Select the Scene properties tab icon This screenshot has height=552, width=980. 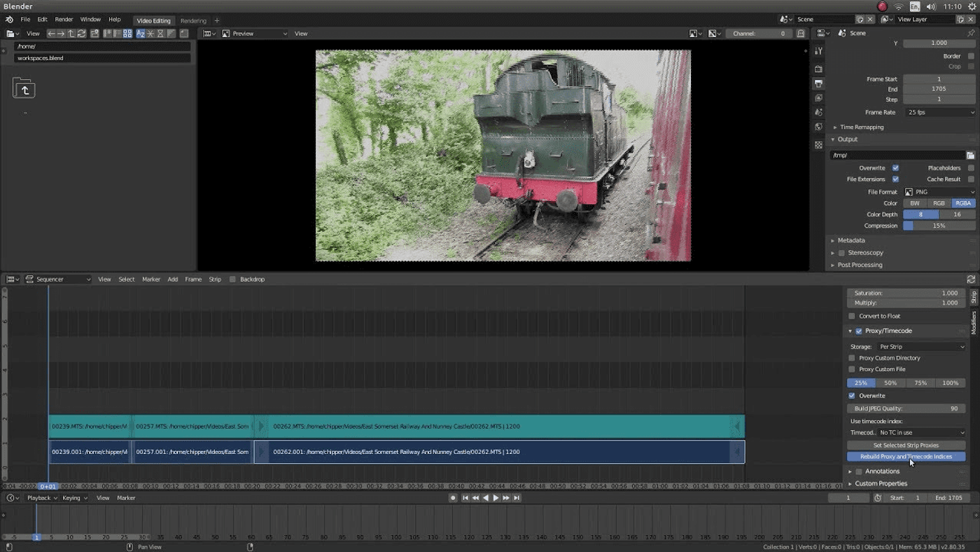(818, 113)
